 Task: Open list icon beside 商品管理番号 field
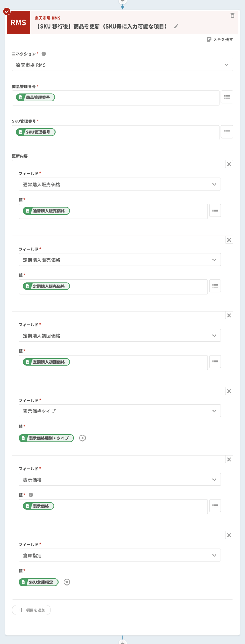pyautogui.click(x=227, y=97)
